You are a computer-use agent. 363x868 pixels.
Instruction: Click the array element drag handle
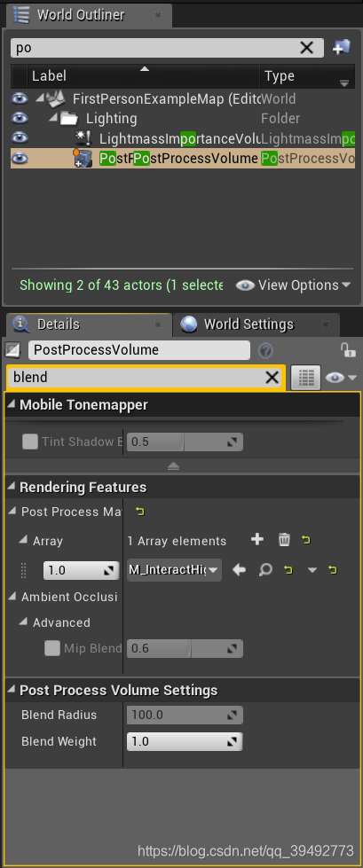[x=24, y=569]
